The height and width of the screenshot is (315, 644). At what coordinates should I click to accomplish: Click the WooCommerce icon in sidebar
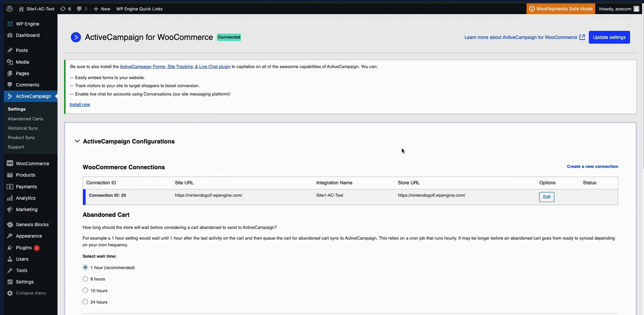tap(10, 164)
